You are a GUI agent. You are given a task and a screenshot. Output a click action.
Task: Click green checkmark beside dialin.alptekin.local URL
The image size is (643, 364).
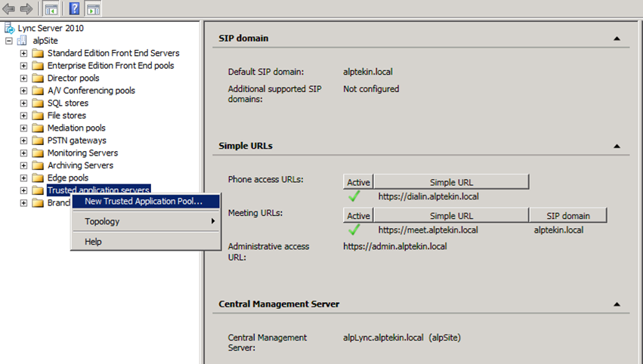pos(354,196)
